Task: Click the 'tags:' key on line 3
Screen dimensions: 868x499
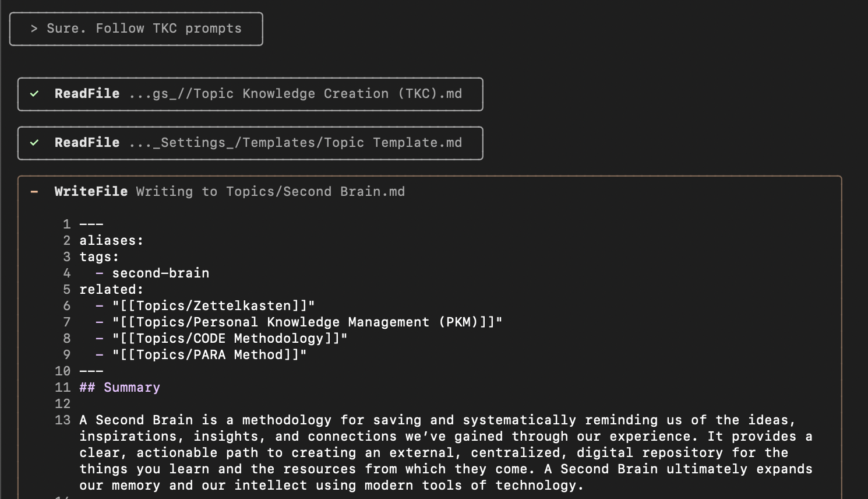Action: click(x=99, y=257)
